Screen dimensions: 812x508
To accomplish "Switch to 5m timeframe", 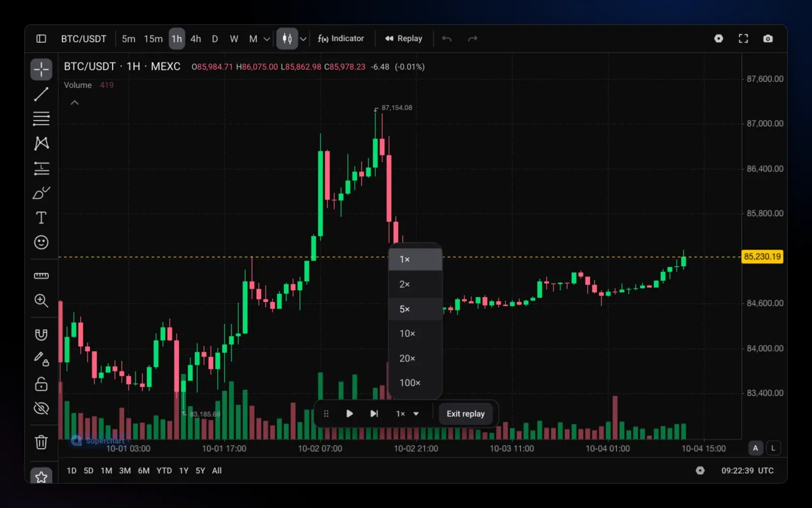I will 128,39.
